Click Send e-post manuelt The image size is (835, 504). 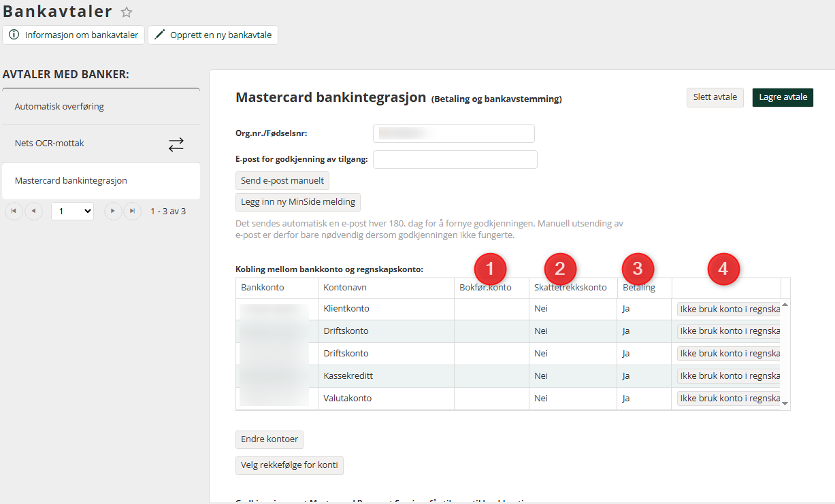tap(282, 181)
